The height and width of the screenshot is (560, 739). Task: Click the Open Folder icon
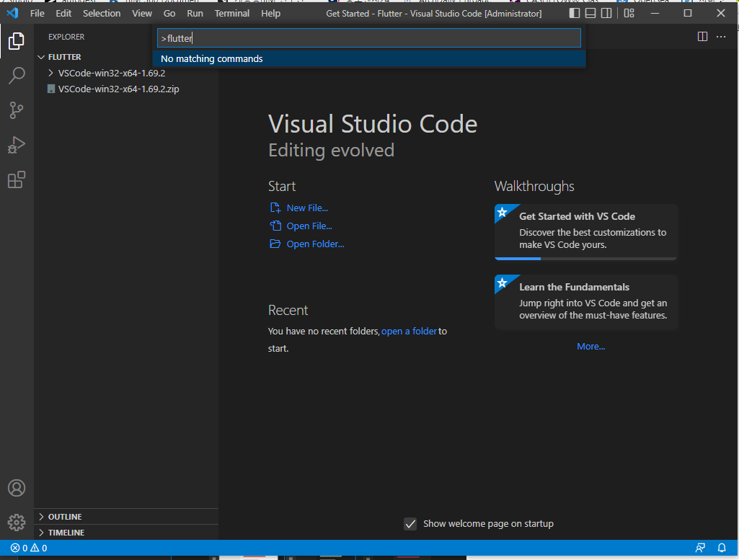point(275,244)
